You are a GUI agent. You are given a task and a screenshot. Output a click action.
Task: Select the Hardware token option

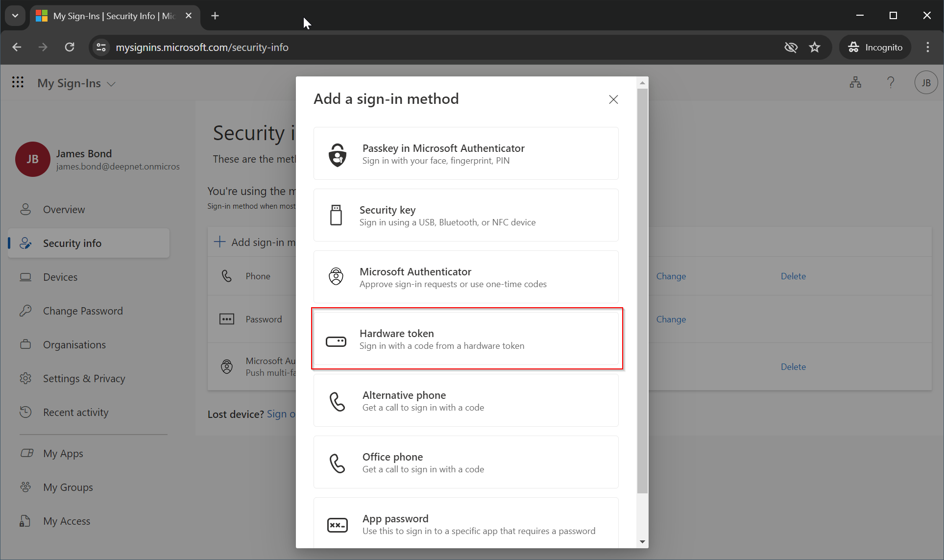[466, 339]
